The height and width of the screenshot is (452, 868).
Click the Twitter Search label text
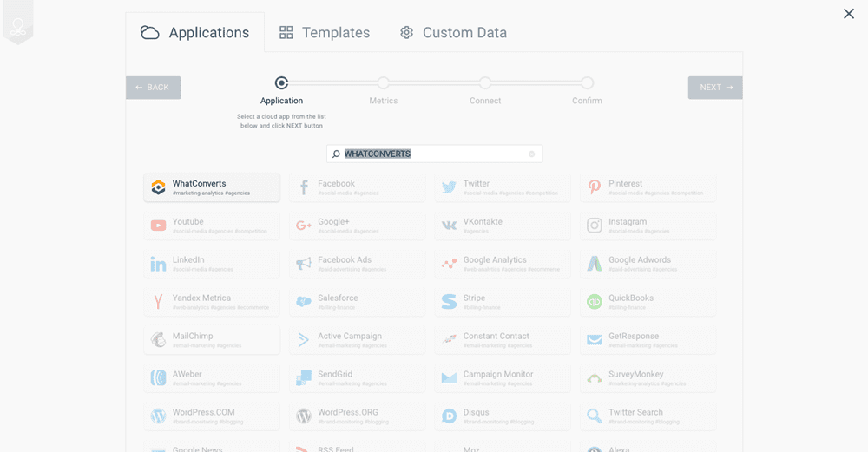(635, 412)
